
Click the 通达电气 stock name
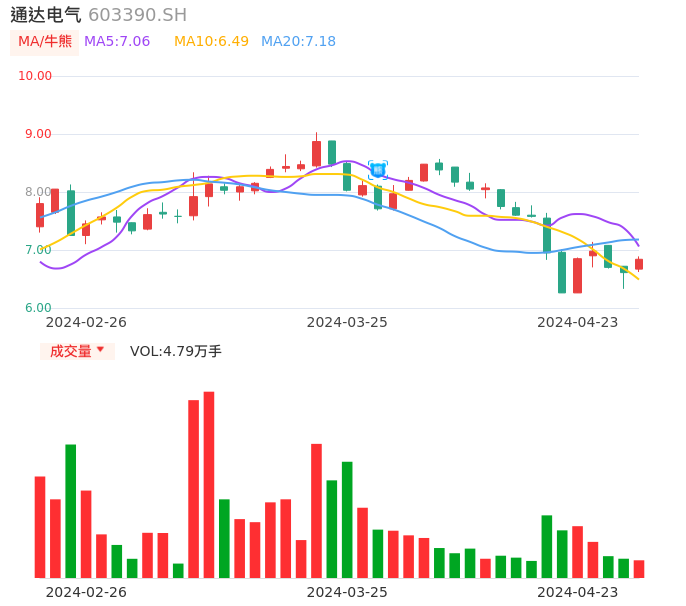[46, 15]
